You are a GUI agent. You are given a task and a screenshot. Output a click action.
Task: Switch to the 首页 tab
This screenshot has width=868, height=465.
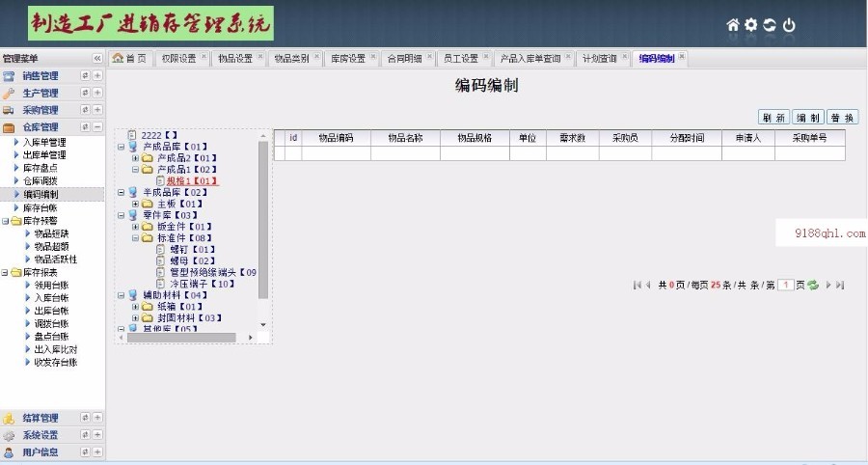coord(129,58)
